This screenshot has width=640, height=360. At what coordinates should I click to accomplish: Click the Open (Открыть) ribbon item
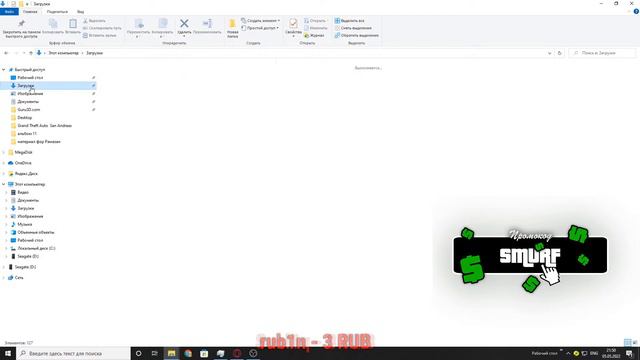(315, 21)
